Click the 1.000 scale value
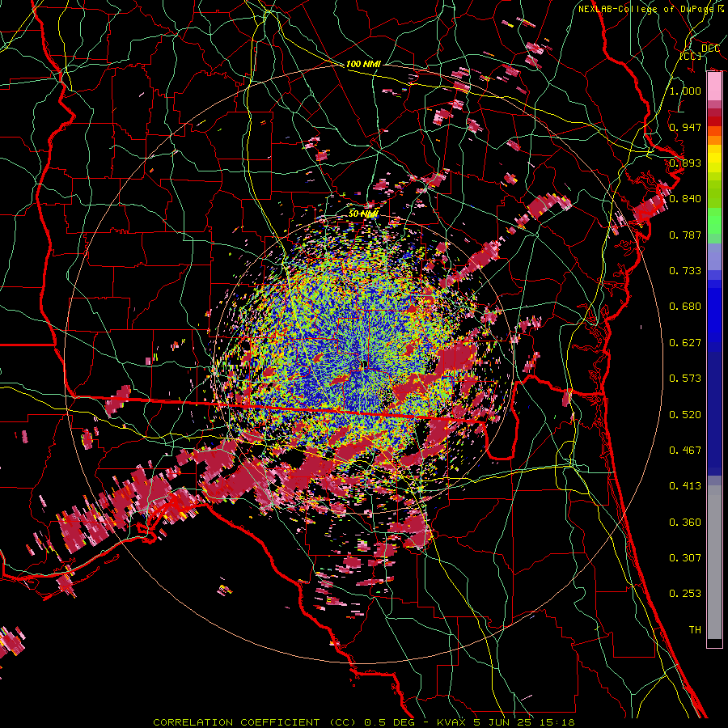The image size is (728, 728). click(x=685, y=91)
